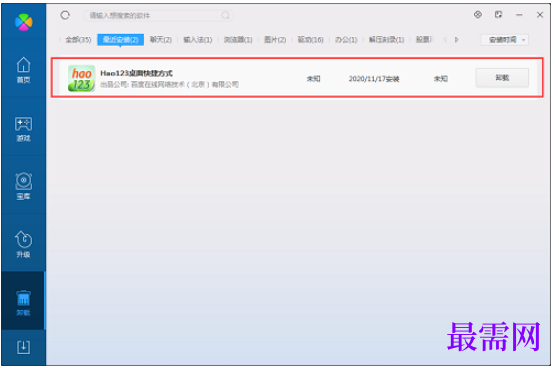Click 卸载 button for Hao123
559x368 pixels.
pyautogui.click(x=502, y=78)
